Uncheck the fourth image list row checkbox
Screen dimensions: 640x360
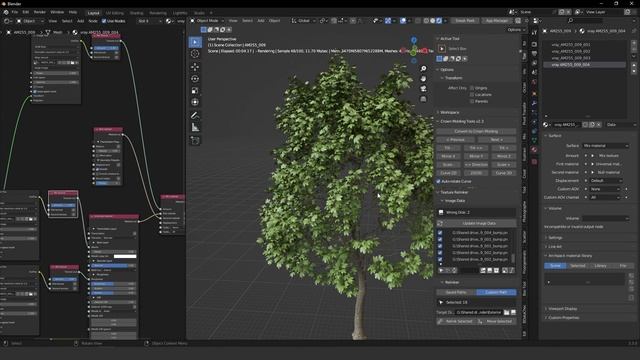click(x=440, y=252)
